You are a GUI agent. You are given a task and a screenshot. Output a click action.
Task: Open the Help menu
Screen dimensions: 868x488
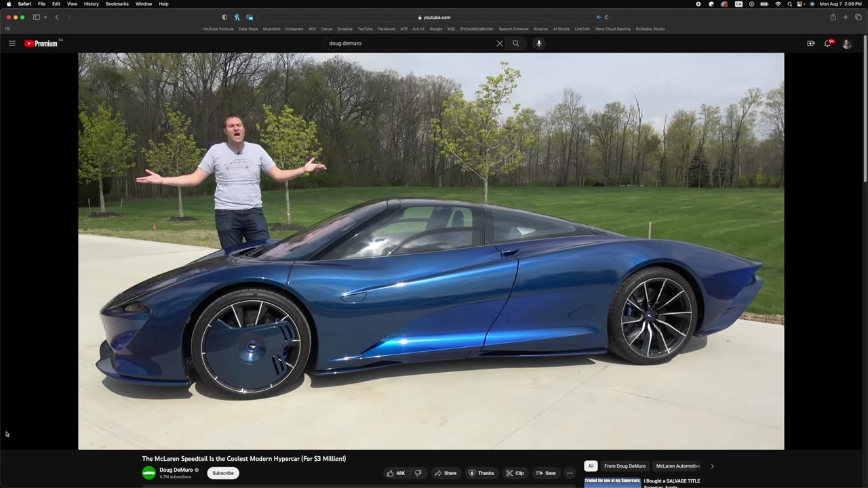[x=163, y=4]
